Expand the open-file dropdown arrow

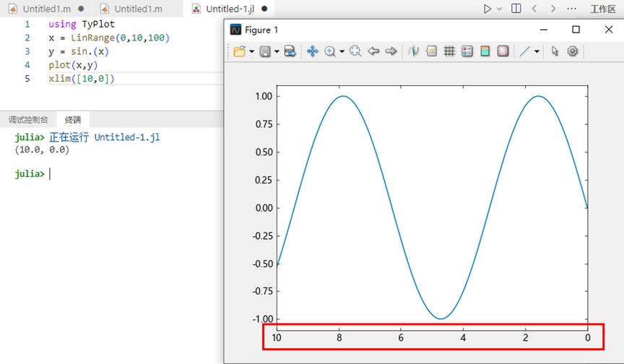pyautogui.click(x=251, y=51)
